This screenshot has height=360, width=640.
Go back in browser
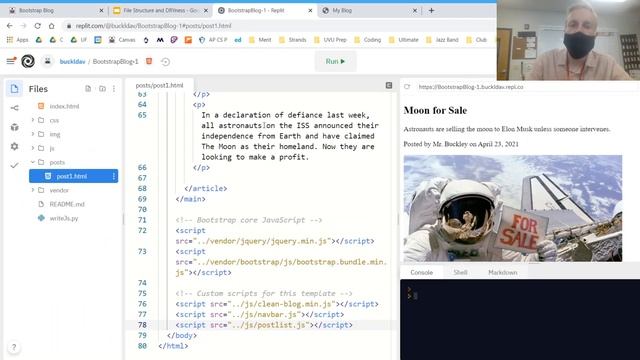(x=9, y=26)
